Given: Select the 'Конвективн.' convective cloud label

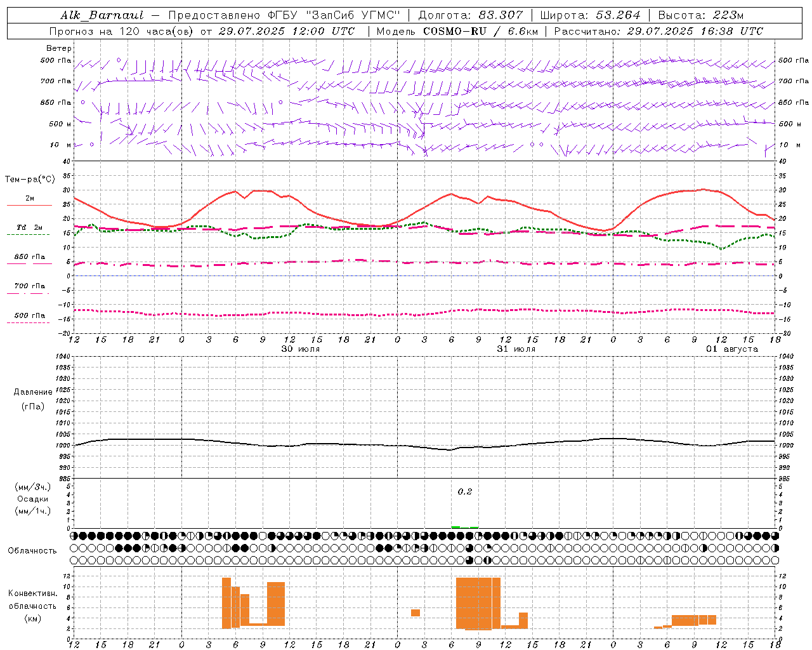Looking at the screenshot, I should coord(33,594).
